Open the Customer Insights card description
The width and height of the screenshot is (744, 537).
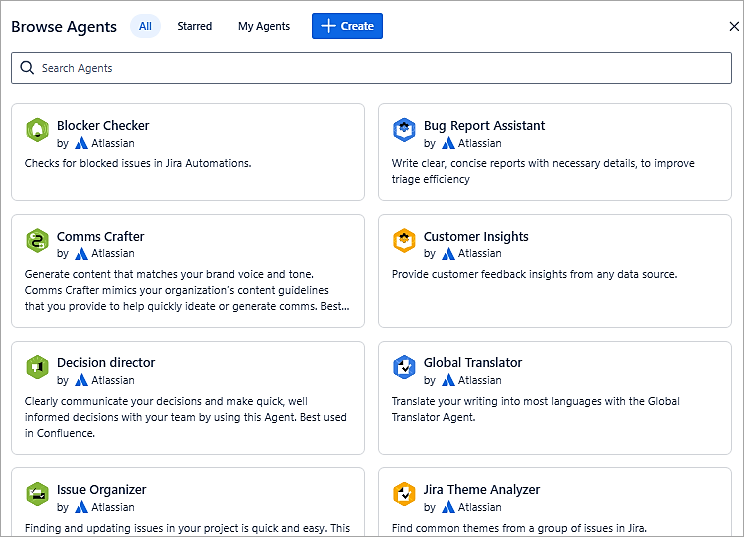coord(534,274)
